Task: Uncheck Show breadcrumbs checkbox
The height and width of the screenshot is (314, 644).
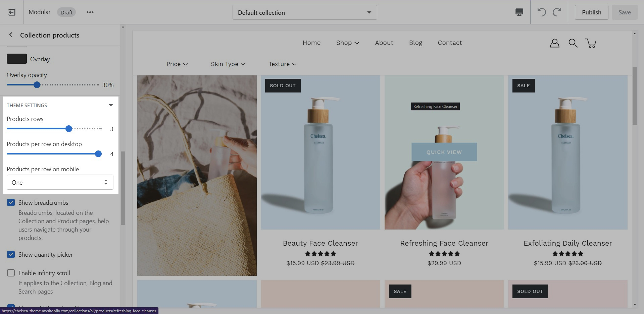Action: point(11,202)
